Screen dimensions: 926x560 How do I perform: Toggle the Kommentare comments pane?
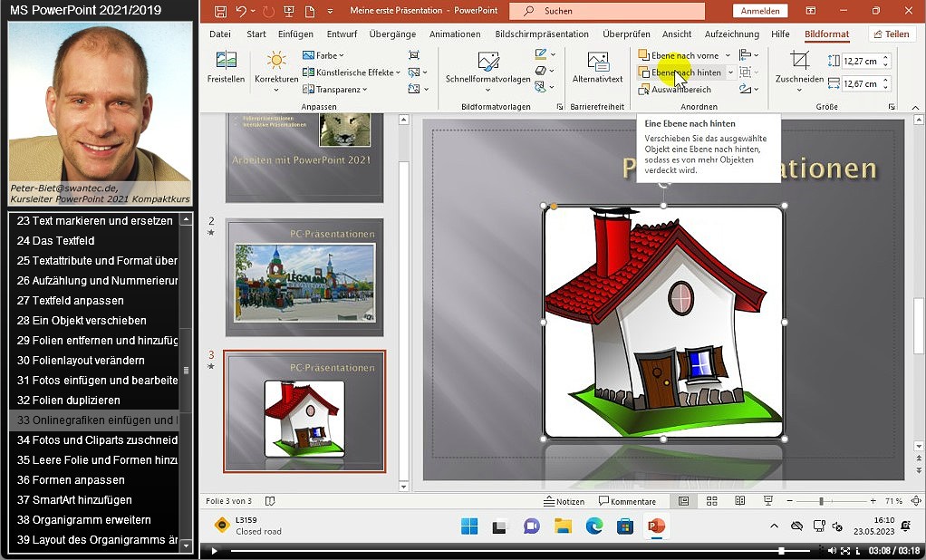point(627,501)
